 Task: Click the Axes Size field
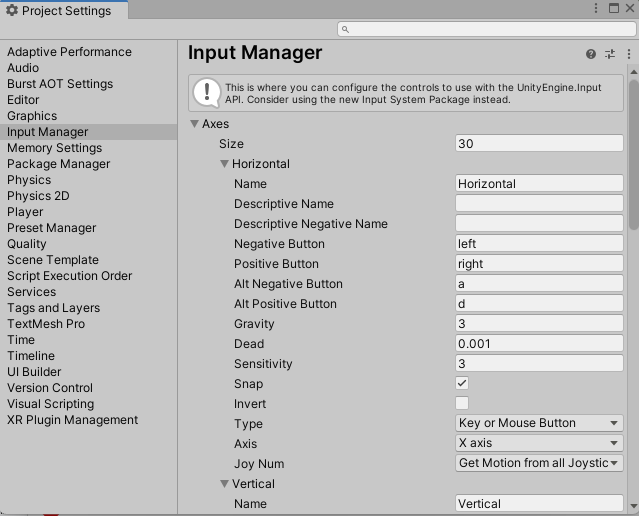(539, 143)
